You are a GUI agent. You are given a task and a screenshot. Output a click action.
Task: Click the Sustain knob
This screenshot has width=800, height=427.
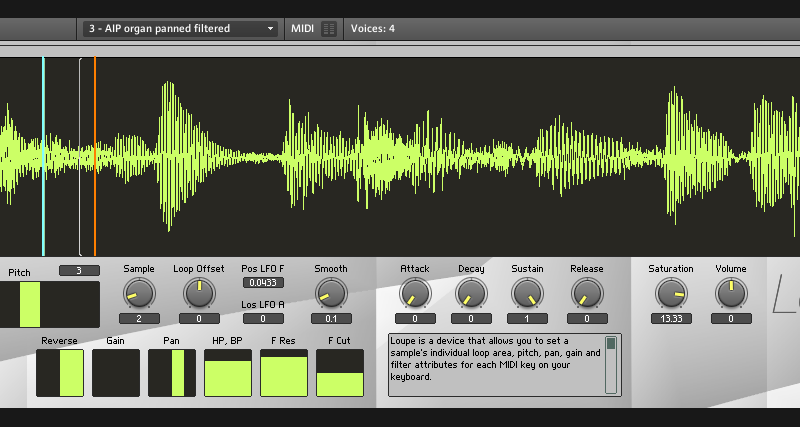tap(528, 293)
